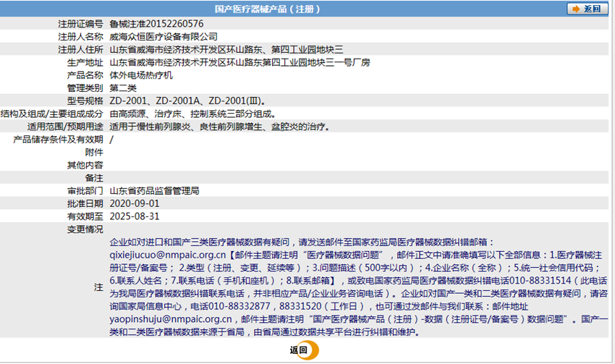
Task: Click the 有效期至 label
Action: point(85,216)
